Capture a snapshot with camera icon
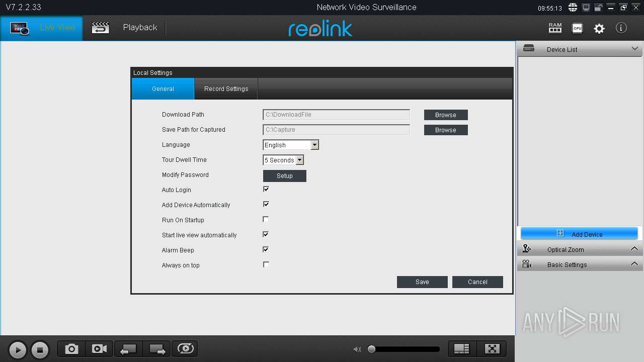 [71, 349]
